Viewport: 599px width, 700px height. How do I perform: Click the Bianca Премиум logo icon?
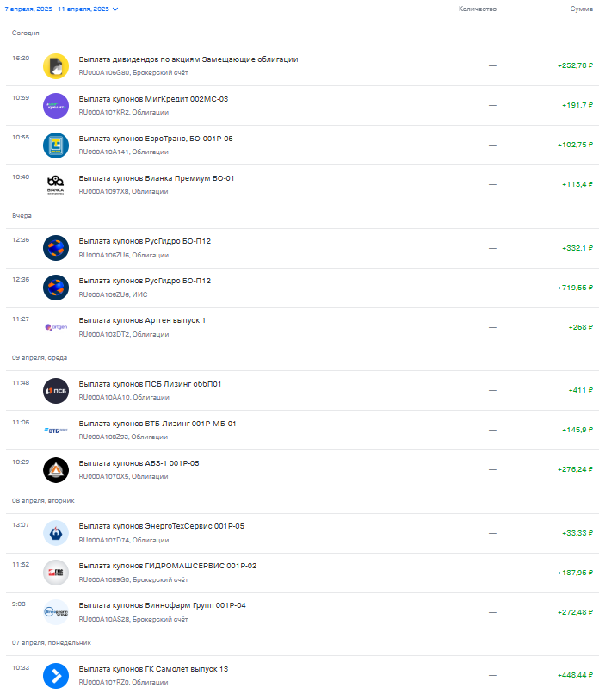(x=56, y=185)
